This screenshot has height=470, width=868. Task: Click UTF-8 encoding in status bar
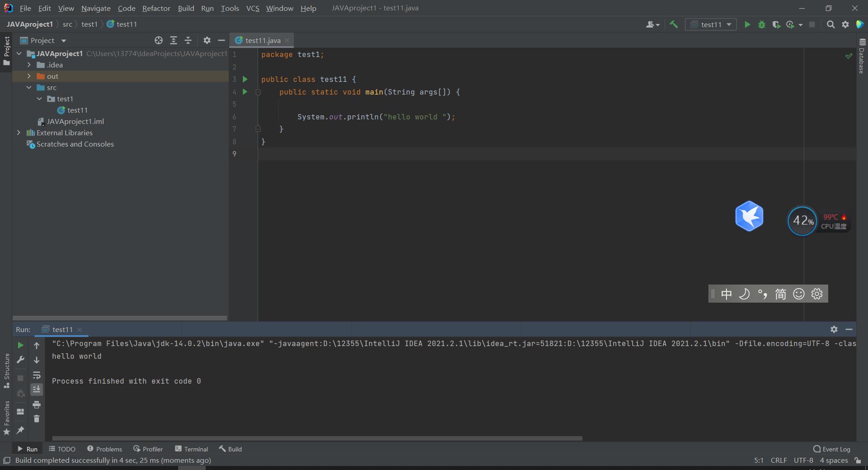(803, 460)
